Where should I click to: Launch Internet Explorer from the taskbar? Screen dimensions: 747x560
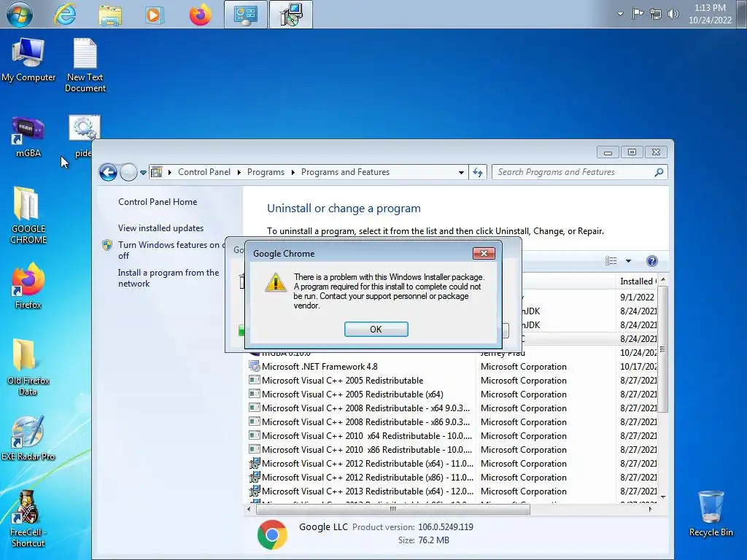tap(65, 15)
